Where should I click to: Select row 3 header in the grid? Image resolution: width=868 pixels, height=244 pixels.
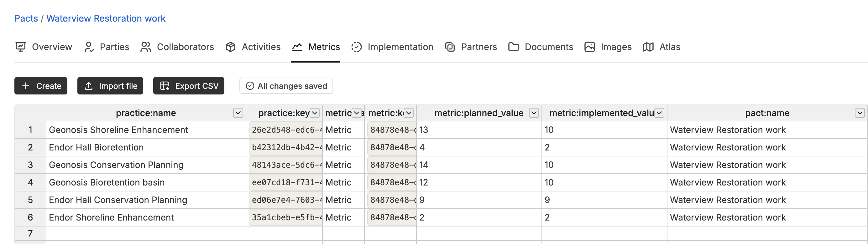(30, 165)
